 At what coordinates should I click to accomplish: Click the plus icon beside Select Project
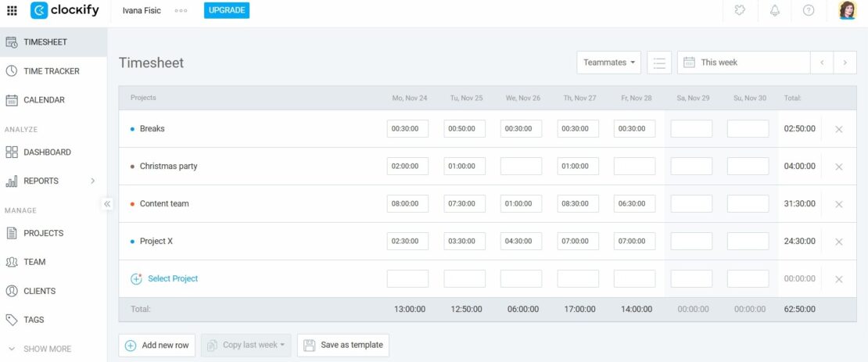pyautogui.click(x=136, y=278)
